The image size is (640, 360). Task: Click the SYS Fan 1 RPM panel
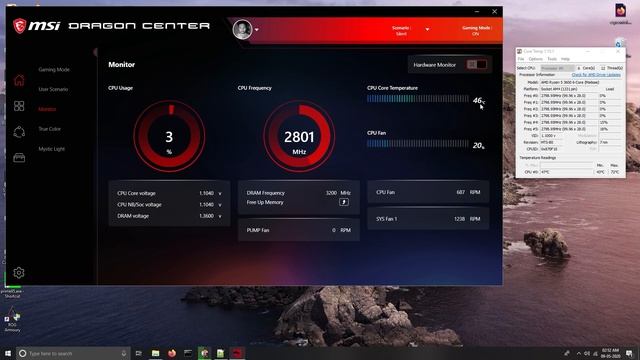click(x=428, y=219)
